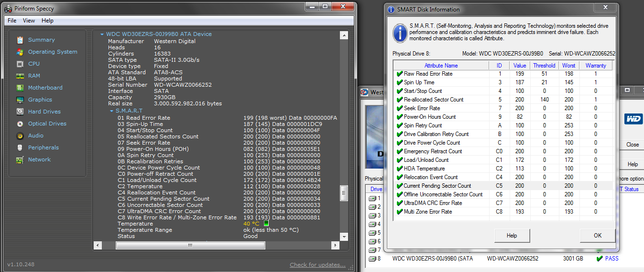
Task: Click the Speccy title bar app icon
Action: [8, 8]
